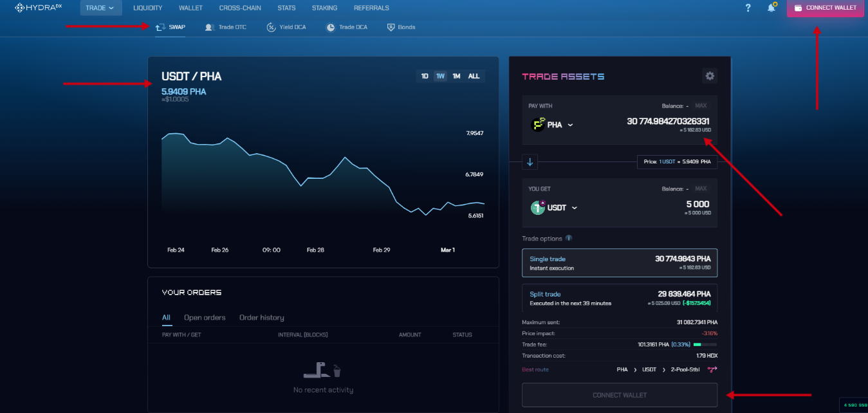Select the 1W chart range
868x413 pixels.
tap(440, 76)
